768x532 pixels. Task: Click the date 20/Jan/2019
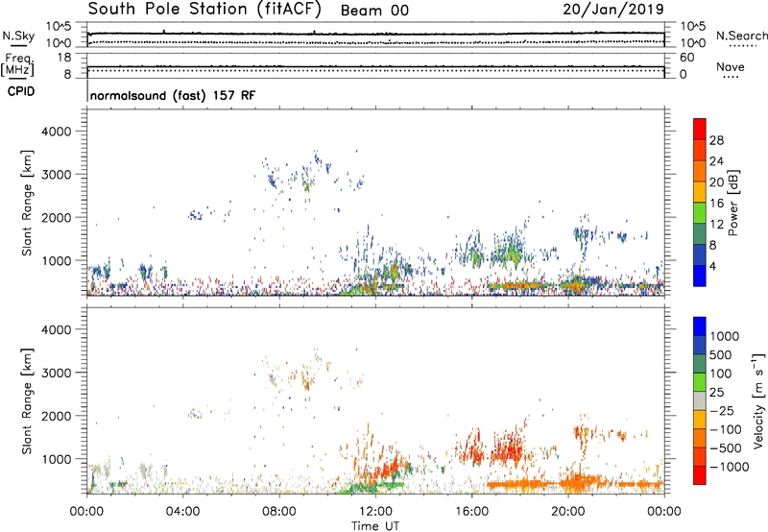(x=613, y=9)
